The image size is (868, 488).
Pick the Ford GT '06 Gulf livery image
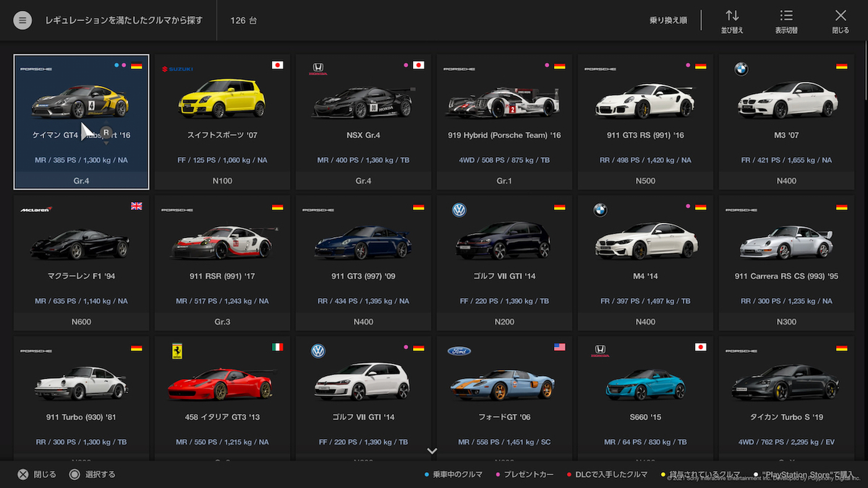point(503,385)
